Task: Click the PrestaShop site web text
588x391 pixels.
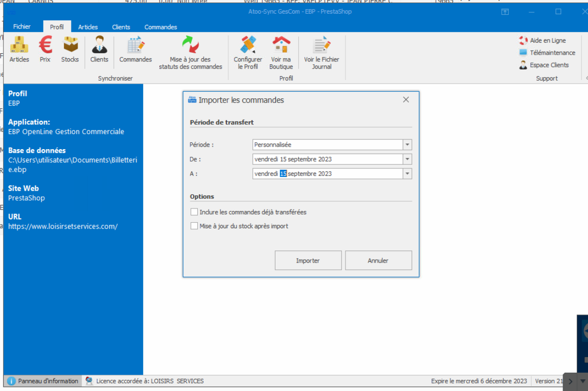Action: [x=26, y=198]
